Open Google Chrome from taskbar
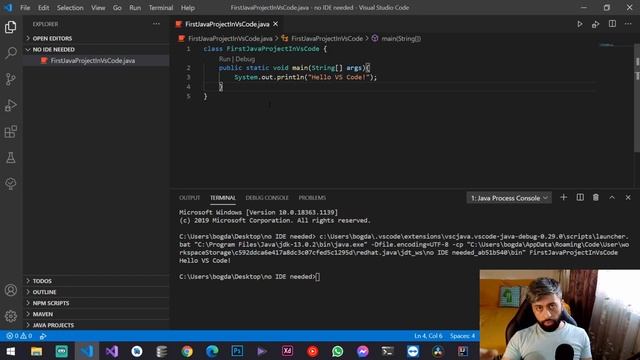 [187, 351]
